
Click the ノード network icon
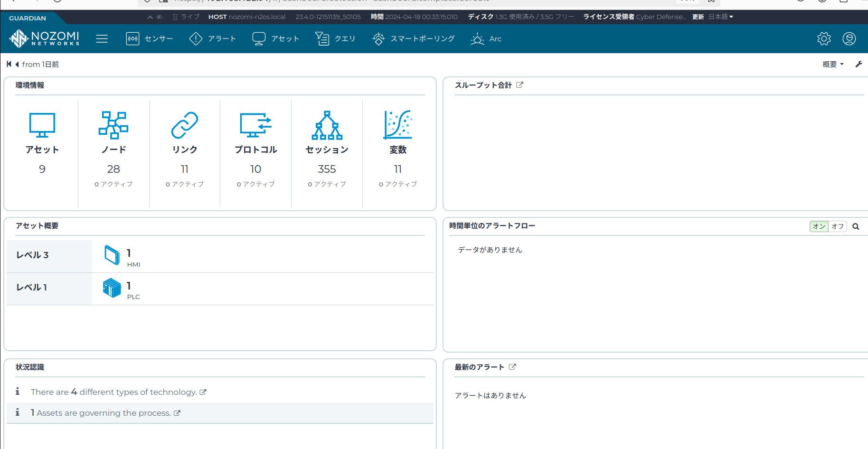pos(113,125)
